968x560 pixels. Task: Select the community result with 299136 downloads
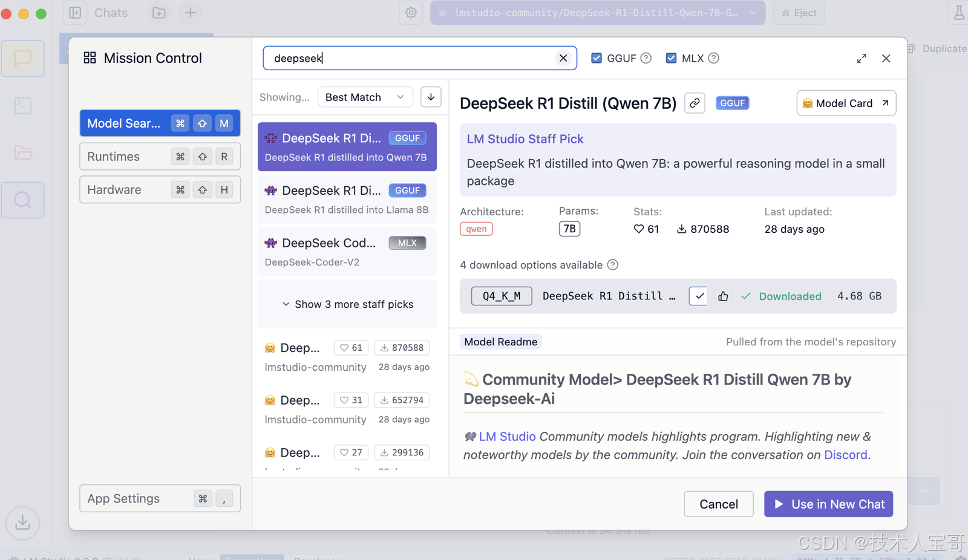pos(347,458)
